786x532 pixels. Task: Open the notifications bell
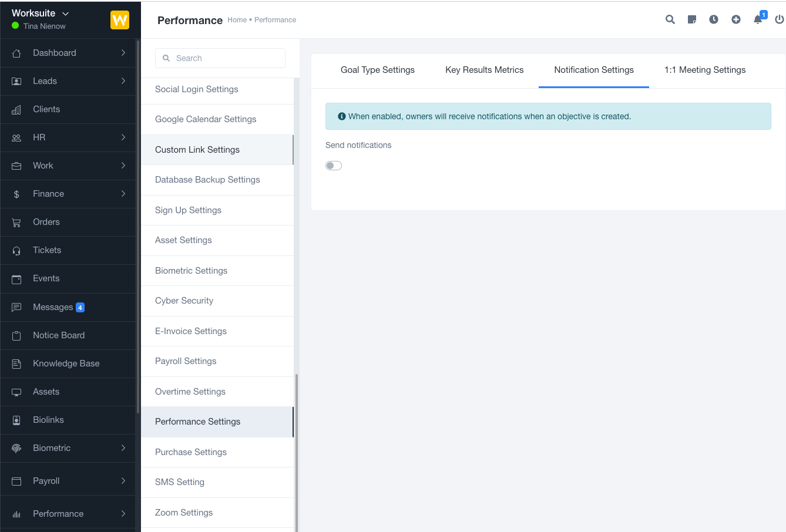pos(758,19)
